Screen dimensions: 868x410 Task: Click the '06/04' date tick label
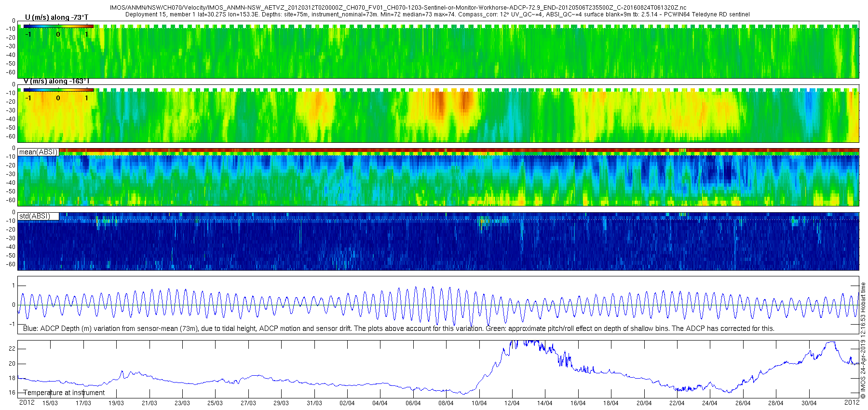pos(413,403)
